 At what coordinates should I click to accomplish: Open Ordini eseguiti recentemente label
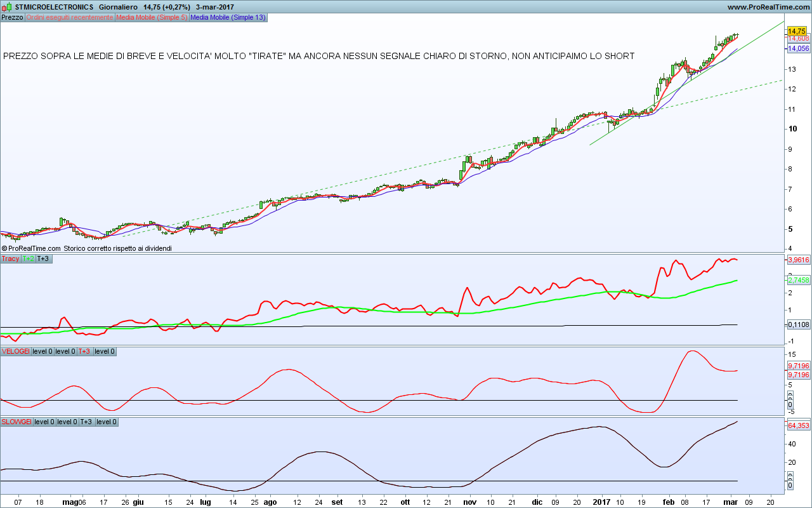click(x=70, y=17)
